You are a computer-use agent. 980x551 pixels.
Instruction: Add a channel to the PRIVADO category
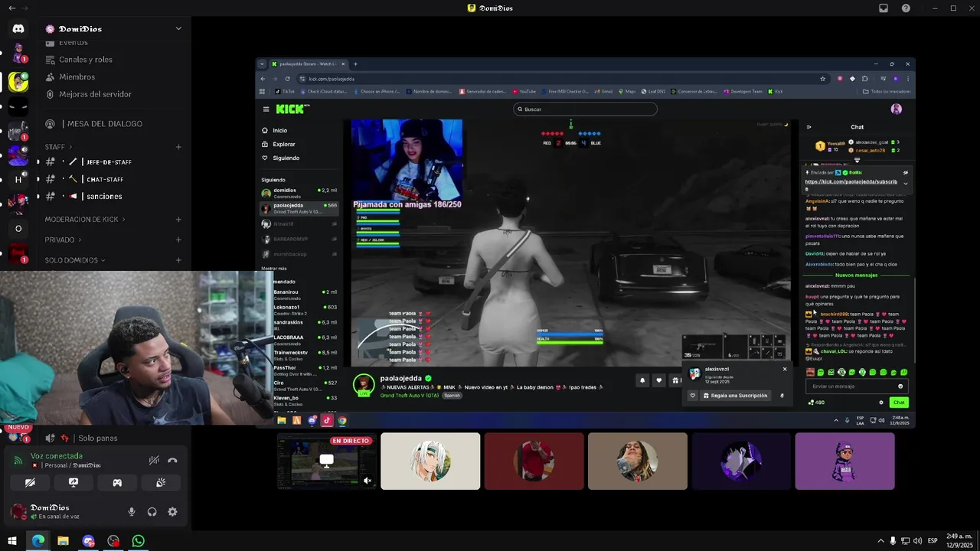click(178, 240)
